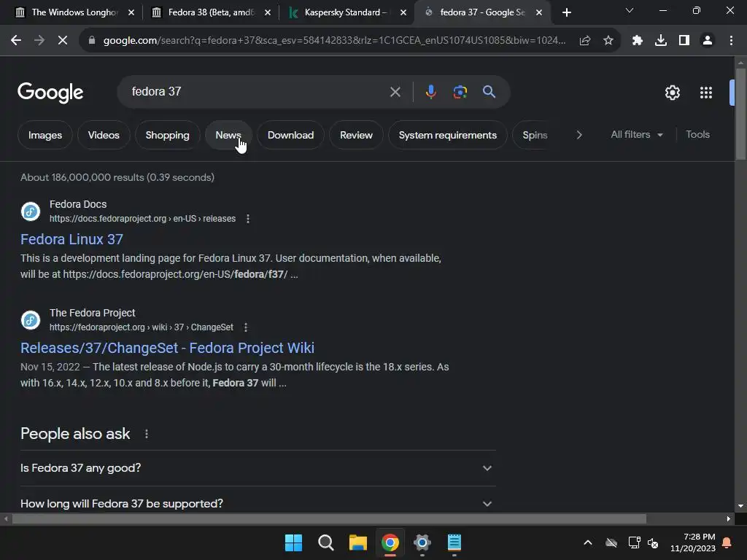Select the Review filter chip
This screenshot has height=560, width=747.
[x=356, y=135]
